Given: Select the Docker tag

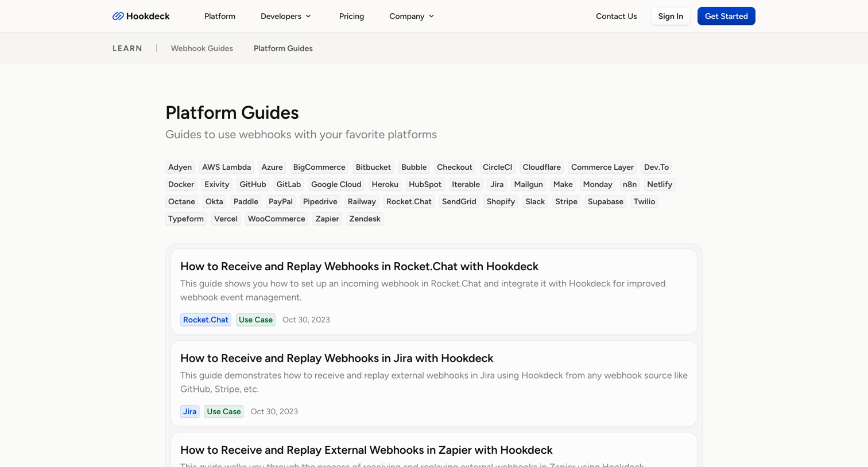Looking at the screenshot, I should pyautogui.click(x=181, y=184).
